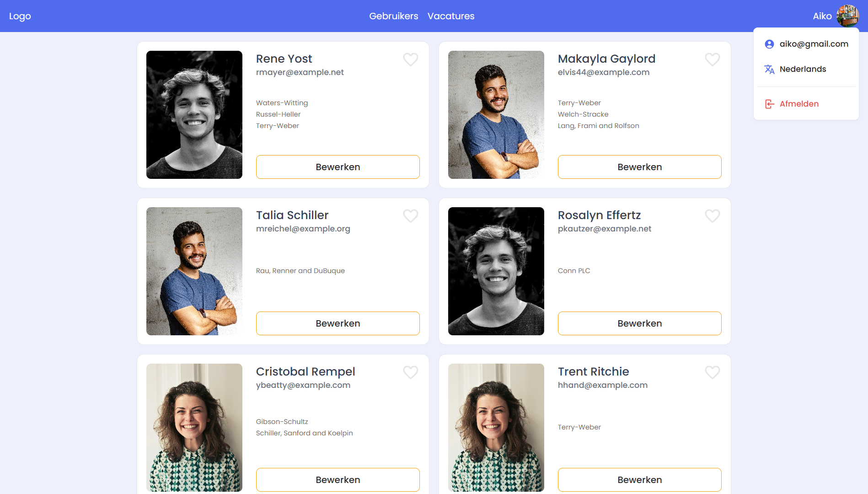
Task: Go to the Gebruikers page
Action: (393, 16)
